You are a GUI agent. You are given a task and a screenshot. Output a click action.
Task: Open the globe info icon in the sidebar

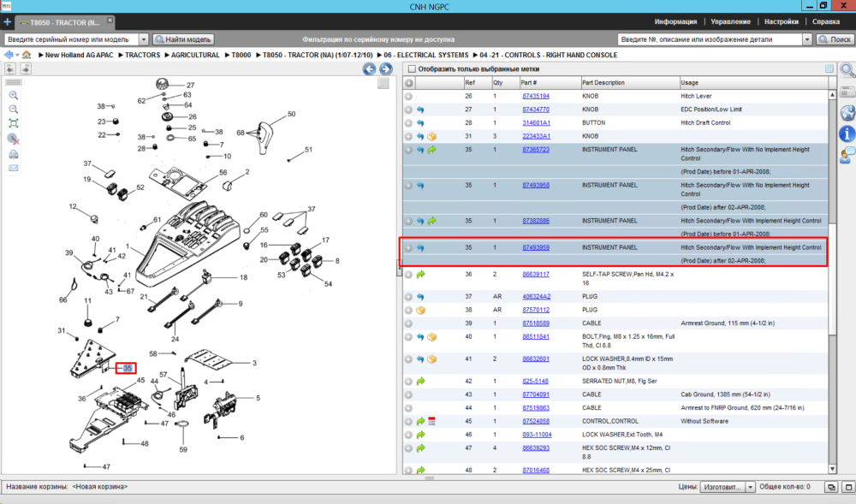coord(847,112)
